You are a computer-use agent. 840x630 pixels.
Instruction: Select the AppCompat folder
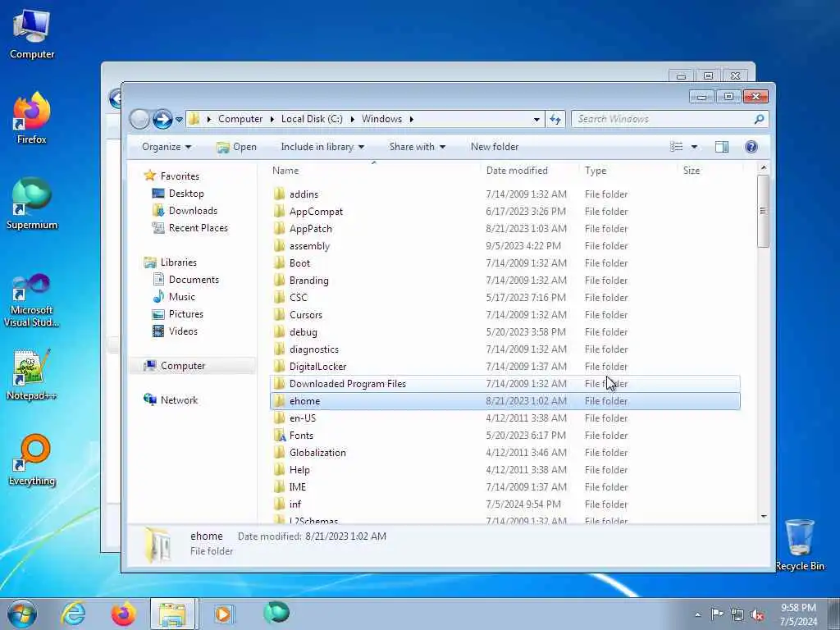coord(316,212)
